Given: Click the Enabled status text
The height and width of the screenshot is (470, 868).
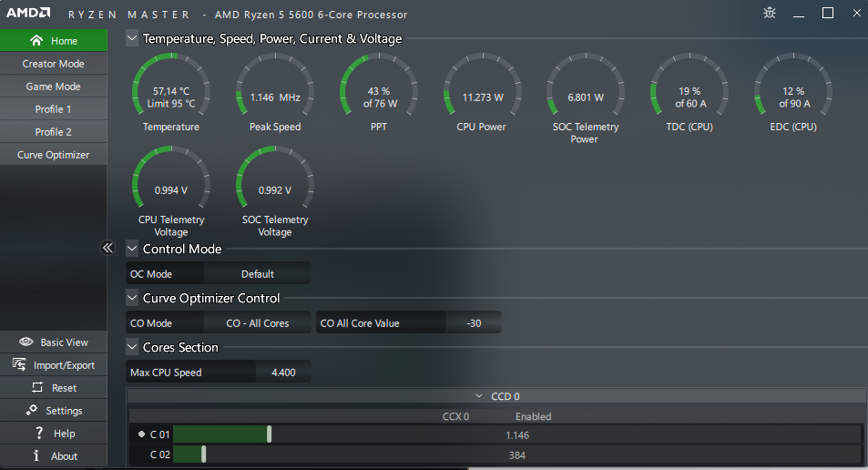Looking at the screenshot, I should (533, 416).
